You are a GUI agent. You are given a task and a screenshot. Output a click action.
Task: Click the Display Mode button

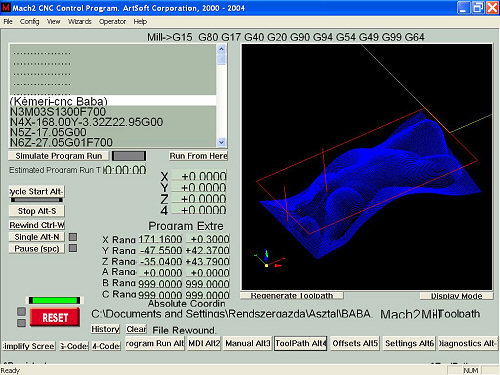(x=456, y=296)
